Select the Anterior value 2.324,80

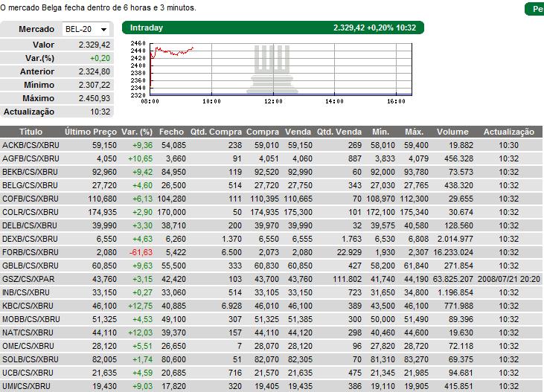tap(95, 71)
